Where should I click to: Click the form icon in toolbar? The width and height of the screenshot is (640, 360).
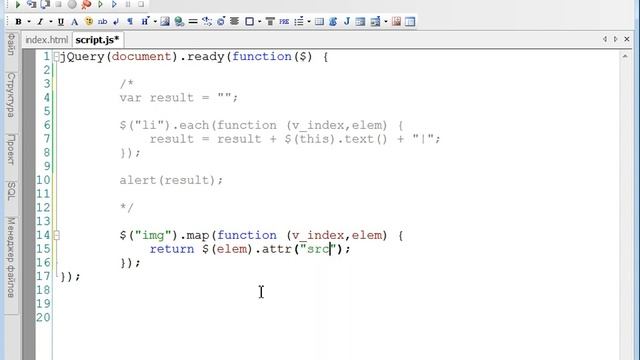pyautogui.click(x=360, y=22)
